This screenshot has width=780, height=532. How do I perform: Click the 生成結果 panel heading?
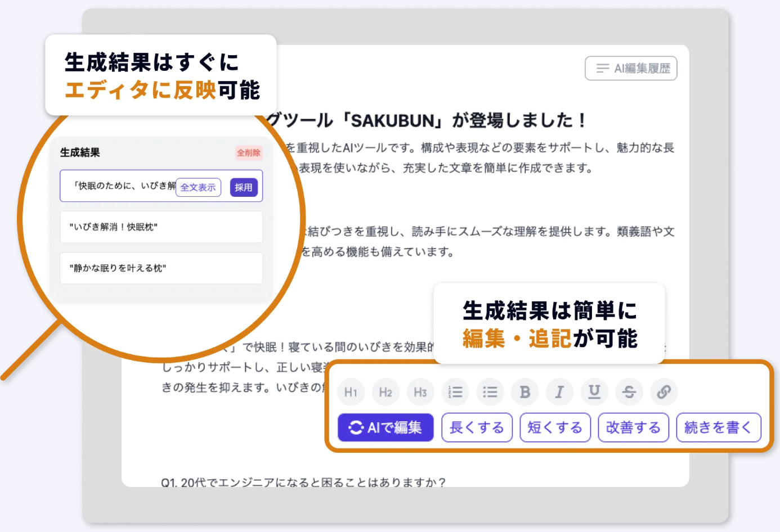(80, 152)
